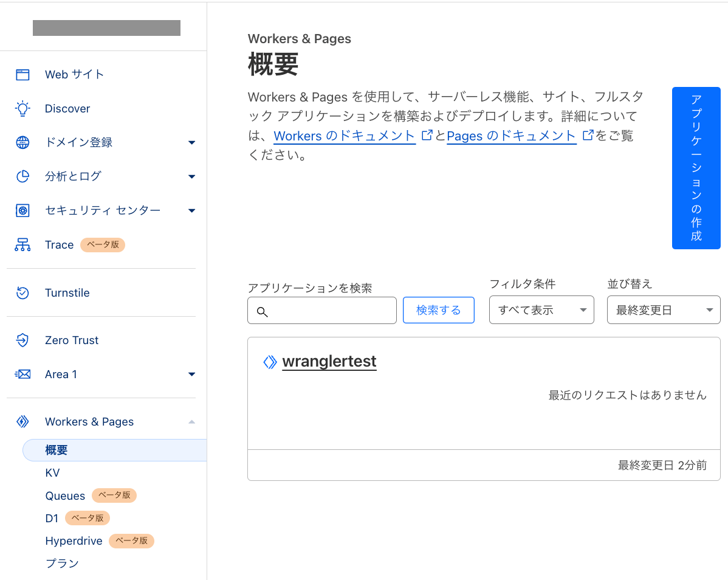Click the Web サイト browser window icon
The image size is (728, 580).
(22, 75)
